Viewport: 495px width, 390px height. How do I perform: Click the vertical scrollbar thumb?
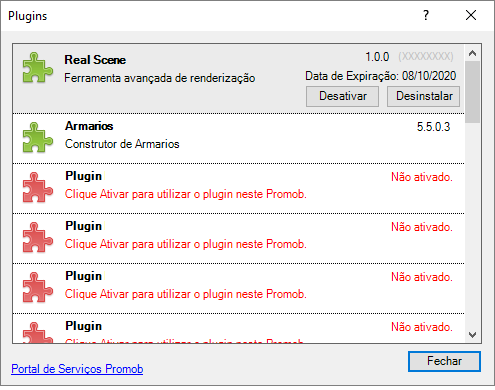click(472, 92)
